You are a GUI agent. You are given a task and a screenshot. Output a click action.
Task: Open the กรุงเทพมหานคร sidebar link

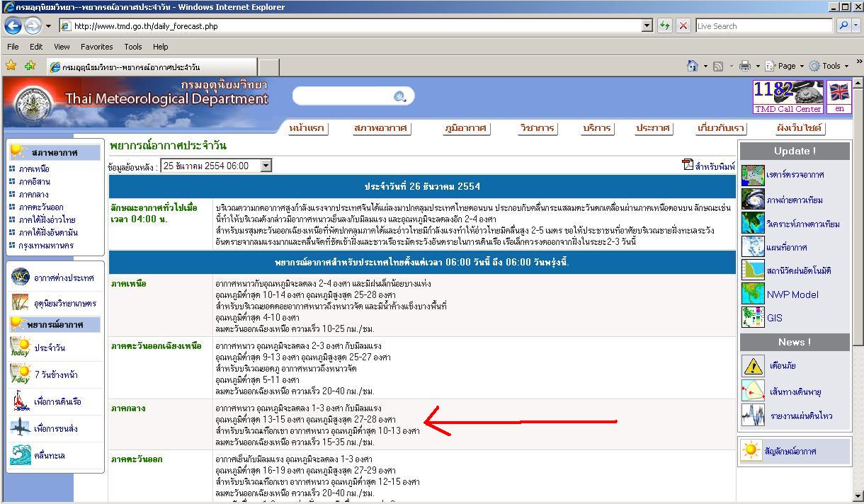46,246
